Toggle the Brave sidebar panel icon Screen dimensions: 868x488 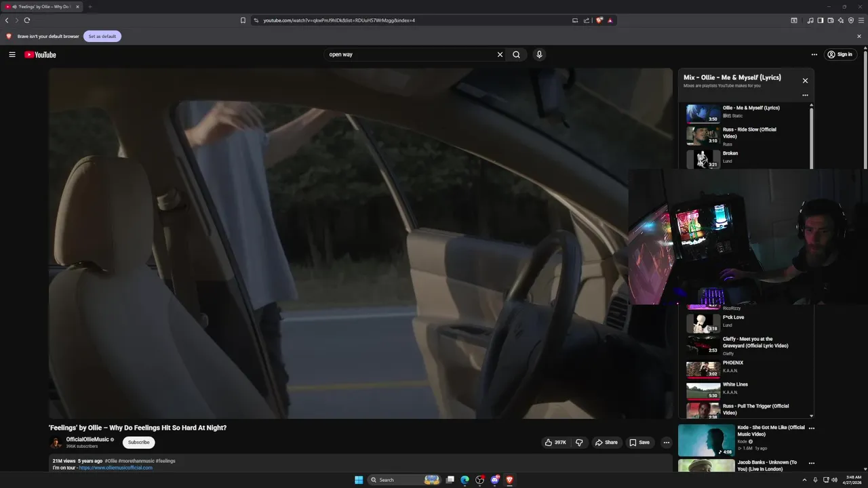point(820,20)
